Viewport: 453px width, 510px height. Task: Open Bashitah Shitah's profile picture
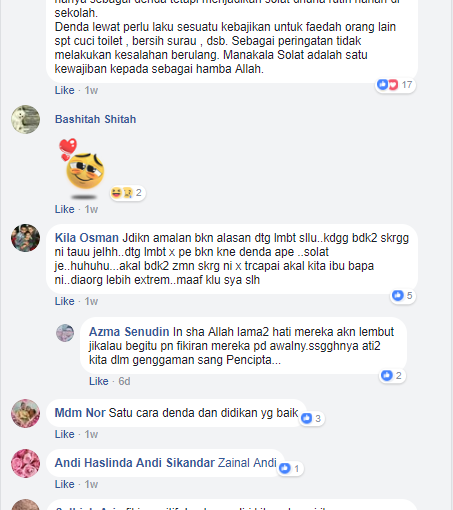[25, 119]
